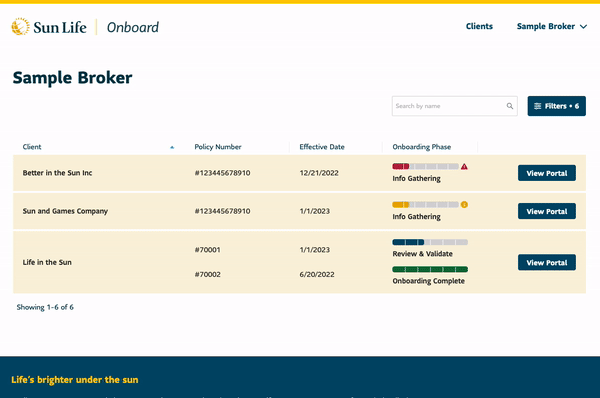
Task: Select client Sun and Games Company
Action: 65,211
